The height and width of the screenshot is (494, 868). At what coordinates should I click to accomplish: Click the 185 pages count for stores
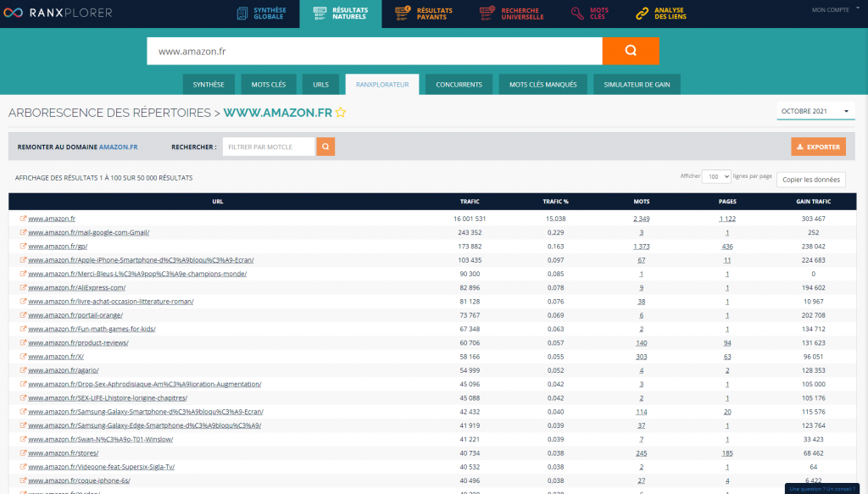[x=727, y=453]
